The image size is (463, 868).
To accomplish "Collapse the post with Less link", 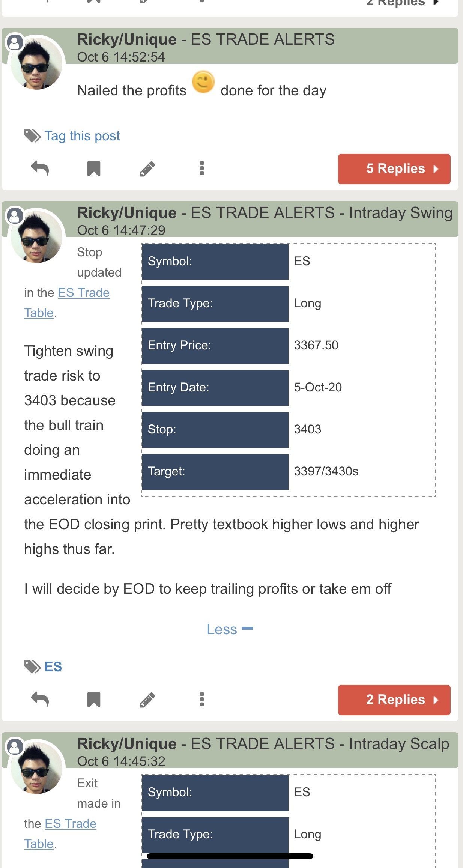I will pyautogui.click(x=230, y=629).
